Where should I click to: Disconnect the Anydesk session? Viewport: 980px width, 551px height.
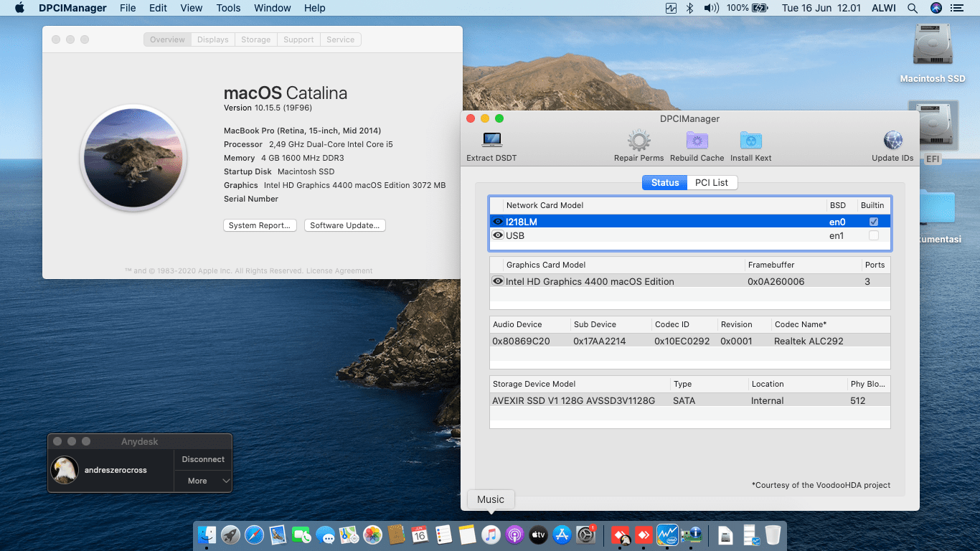[x=203, y=459]
